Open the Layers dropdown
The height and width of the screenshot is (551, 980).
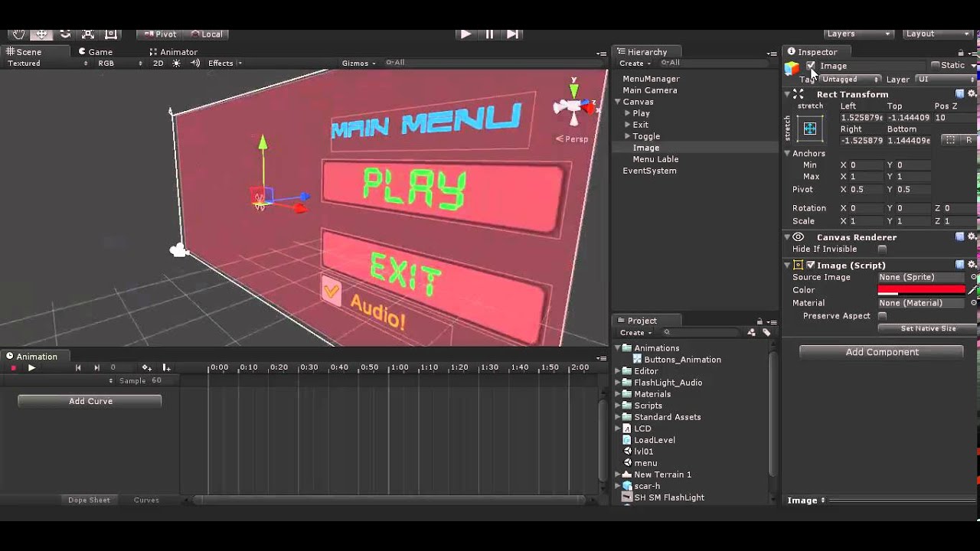pos(858,34)
